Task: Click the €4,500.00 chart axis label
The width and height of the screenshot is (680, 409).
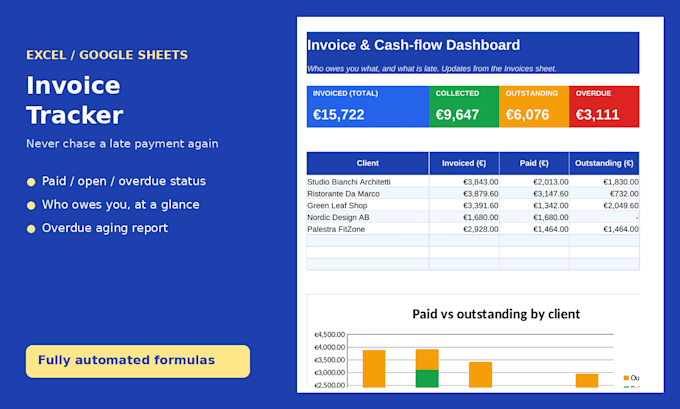Action: click(330, 334)
